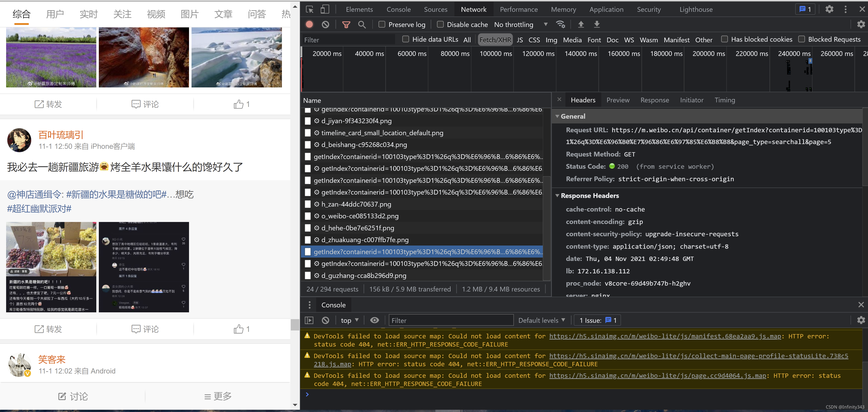Open issues counter badge in toolbar
Viewport: 868px width, 412px height.
(x=805, y=10)
